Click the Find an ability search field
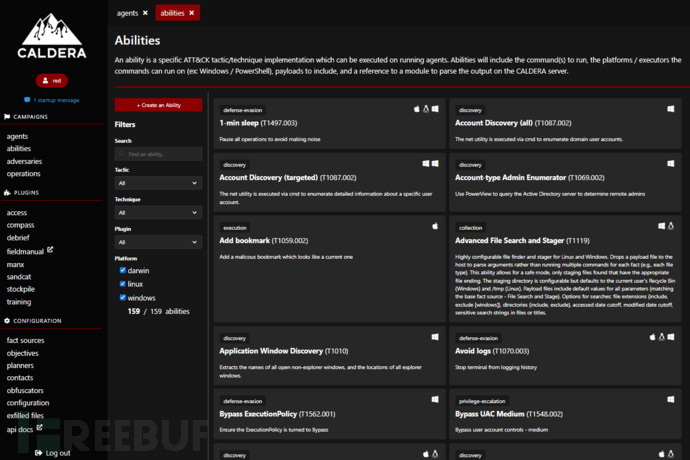The image size is (690, 460). point(160,154)
